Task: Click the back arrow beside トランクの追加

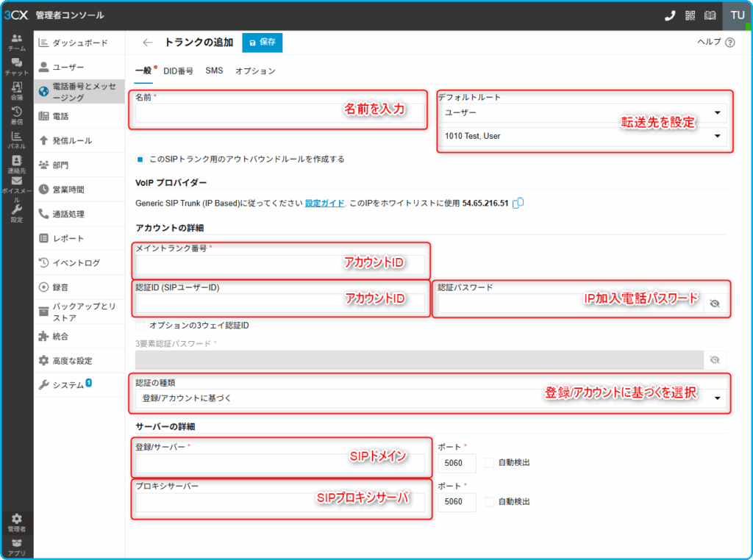Action: (148, 43)
